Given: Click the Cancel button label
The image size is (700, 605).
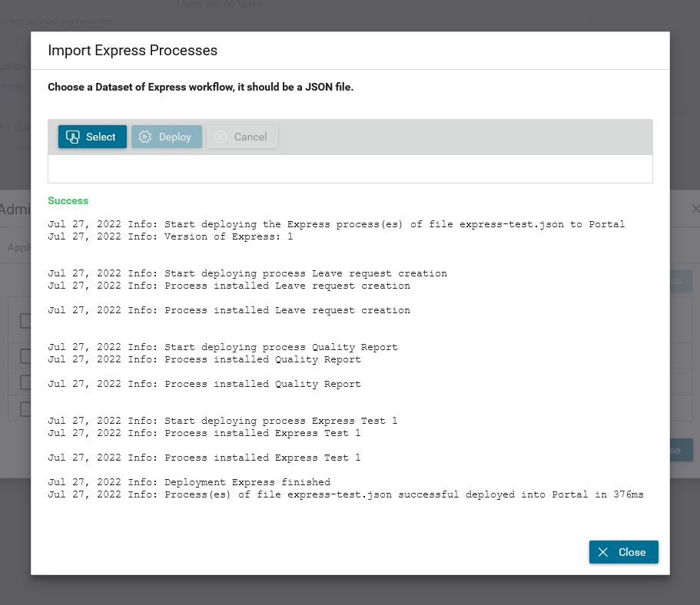Looking at the screenshot, I should click(x=250, y=137).
